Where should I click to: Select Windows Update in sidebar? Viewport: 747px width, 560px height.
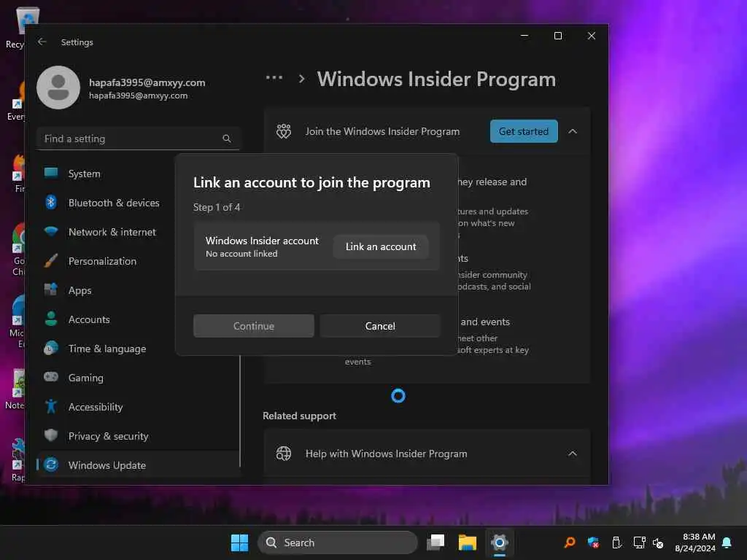coord(138,465)
